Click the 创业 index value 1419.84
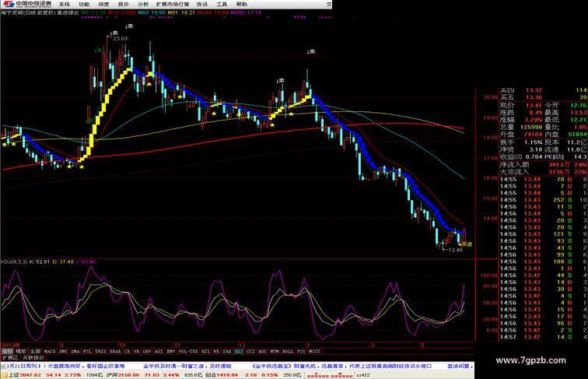588x379 pixels. 226,375
